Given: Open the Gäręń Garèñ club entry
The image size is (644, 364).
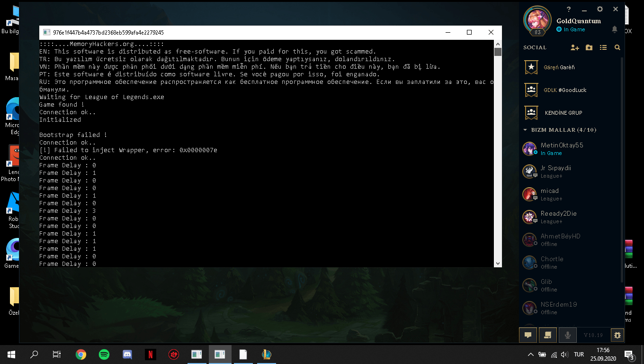Looking at the screenshot, I should [x=570, y=67].
